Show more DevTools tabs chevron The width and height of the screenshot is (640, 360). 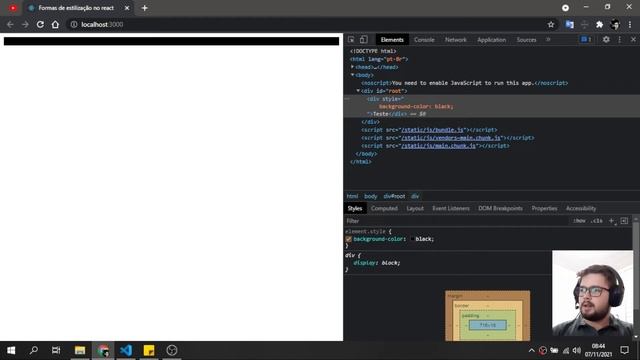tap(548, 40)
